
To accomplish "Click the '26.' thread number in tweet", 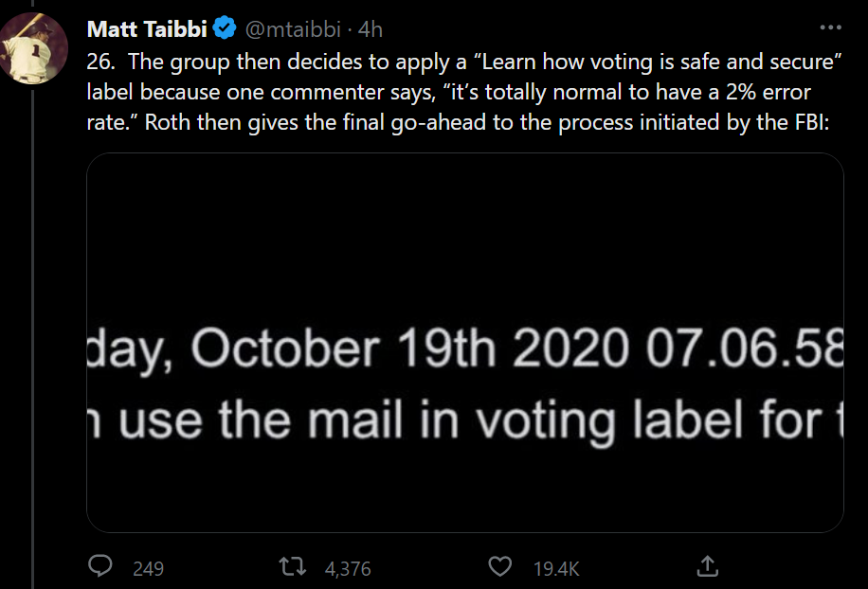I will tap(99, 62).
